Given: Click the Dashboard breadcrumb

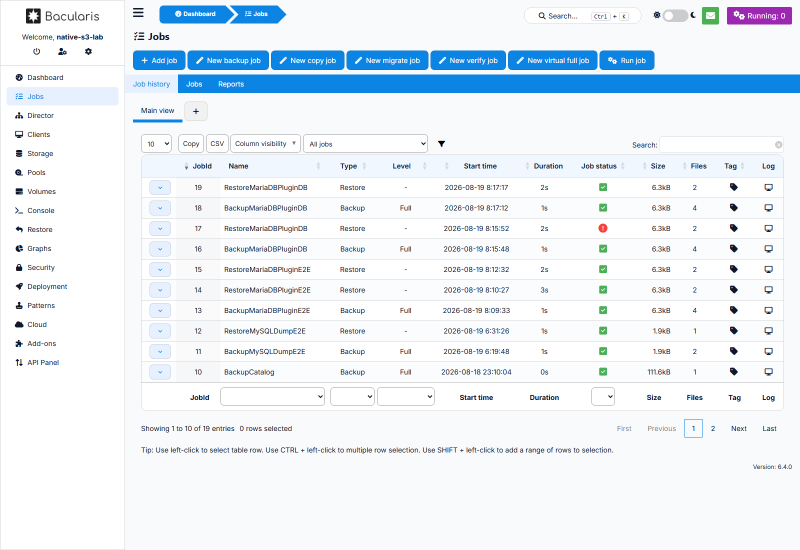Looking at the screenshot, I should (195, 14).
